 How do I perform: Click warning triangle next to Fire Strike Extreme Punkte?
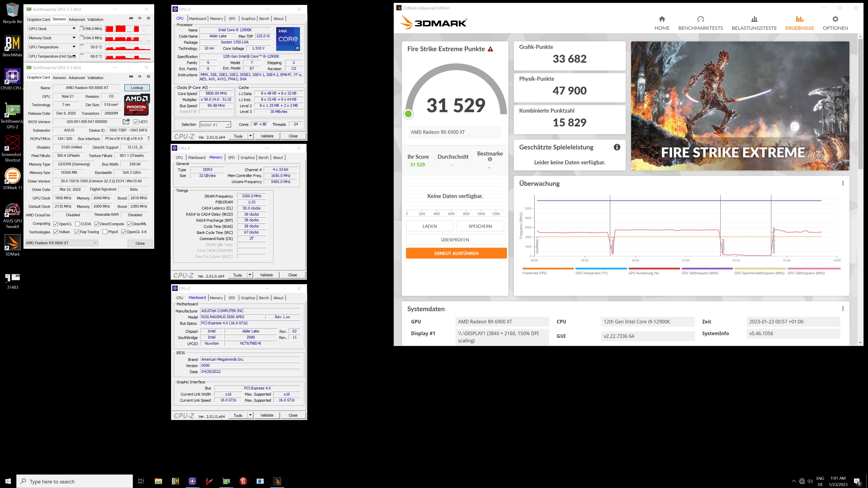pyautogui.click(x=490, y=49)
